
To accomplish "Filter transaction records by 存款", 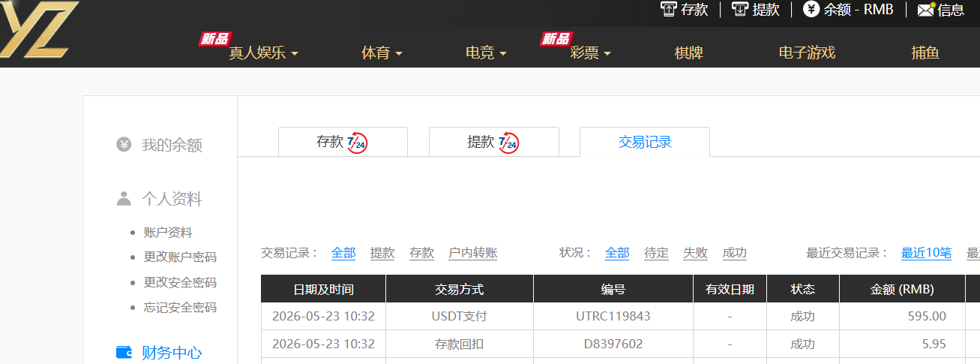I will [421, 253].
